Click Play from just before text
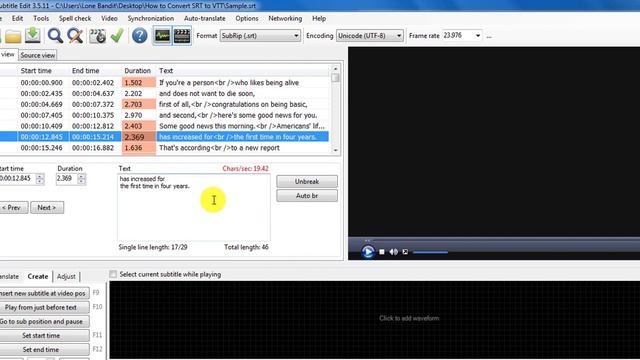This screenshot has height=360, width=640. click(x=44, y=307)
